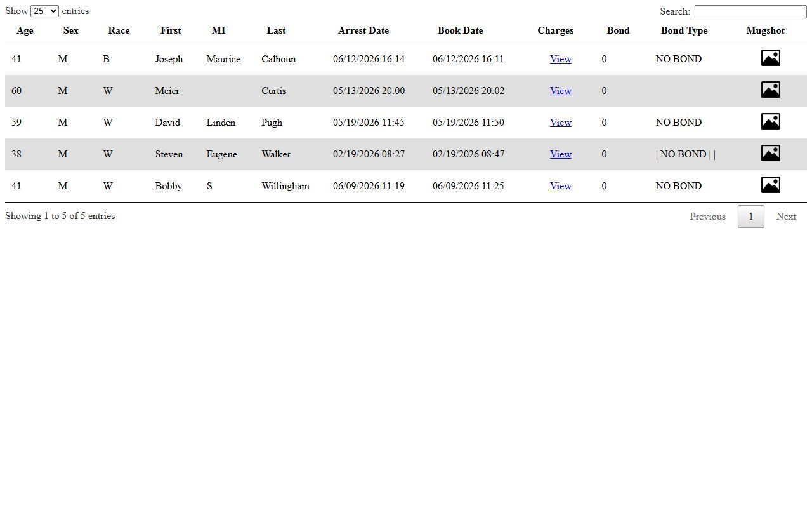Sort table by First name header
Viewport: 812px width, 508px height.
171,30
